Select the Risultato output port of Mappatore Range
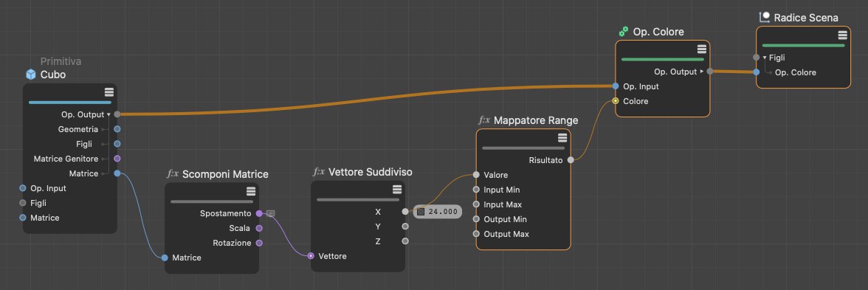The height and width of the screenshot is (290, 868). [570, 161]
